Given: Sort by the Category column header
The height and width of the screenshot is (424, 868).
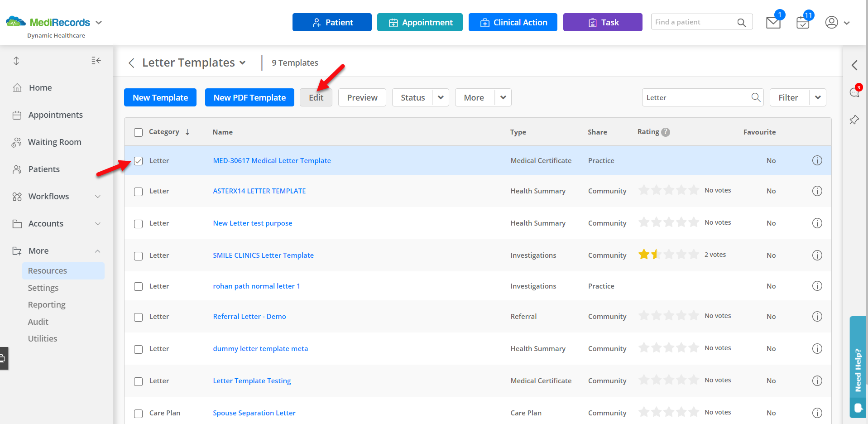Looking at the screenshot, I should point(169,132).
